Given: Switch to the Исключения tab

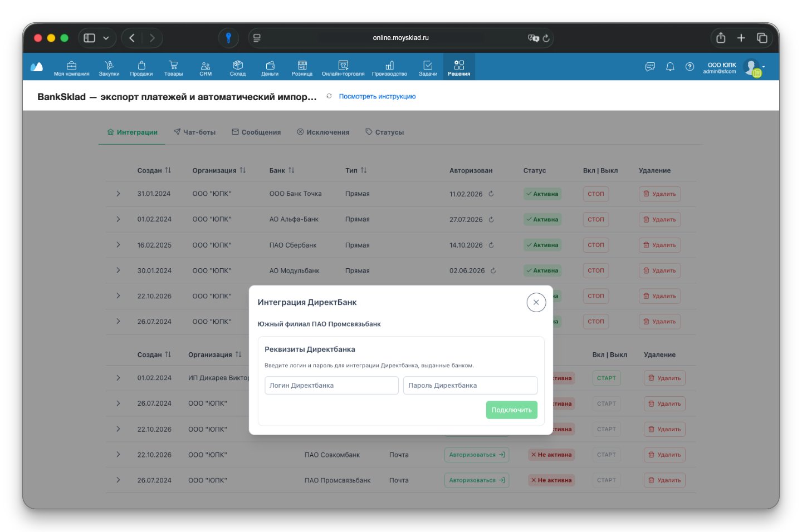Looking at the screenshot, I should 323,132.
